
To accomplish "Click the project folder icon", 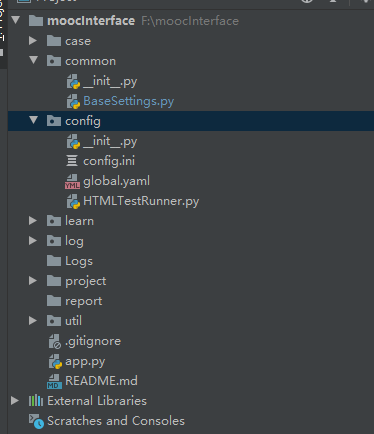I will tap(54, 281).
